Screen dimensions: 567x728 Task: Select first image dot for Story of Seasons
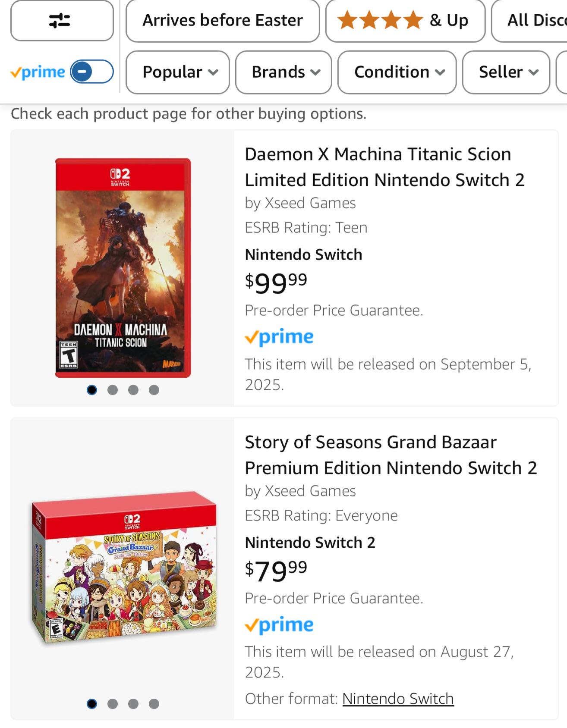[92, 704]
